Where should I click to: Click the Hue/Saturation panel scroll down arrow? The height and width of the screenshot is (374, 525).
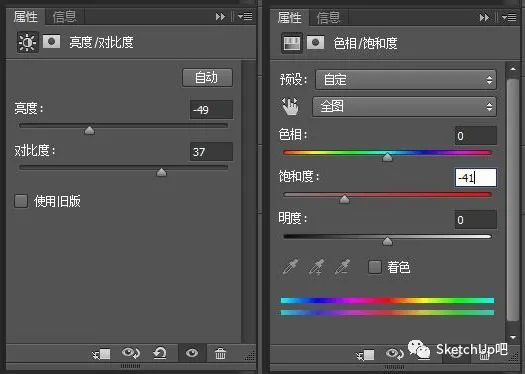(x=513, y=338)
